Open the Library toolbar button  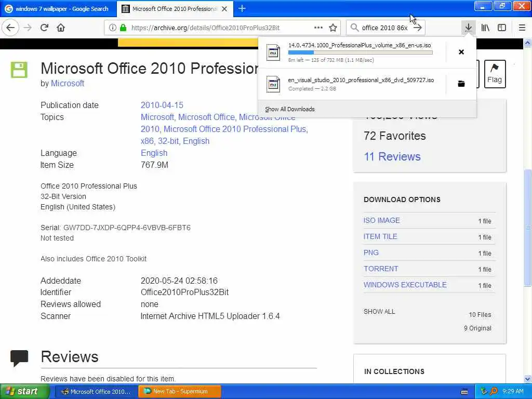click(485, 28)
